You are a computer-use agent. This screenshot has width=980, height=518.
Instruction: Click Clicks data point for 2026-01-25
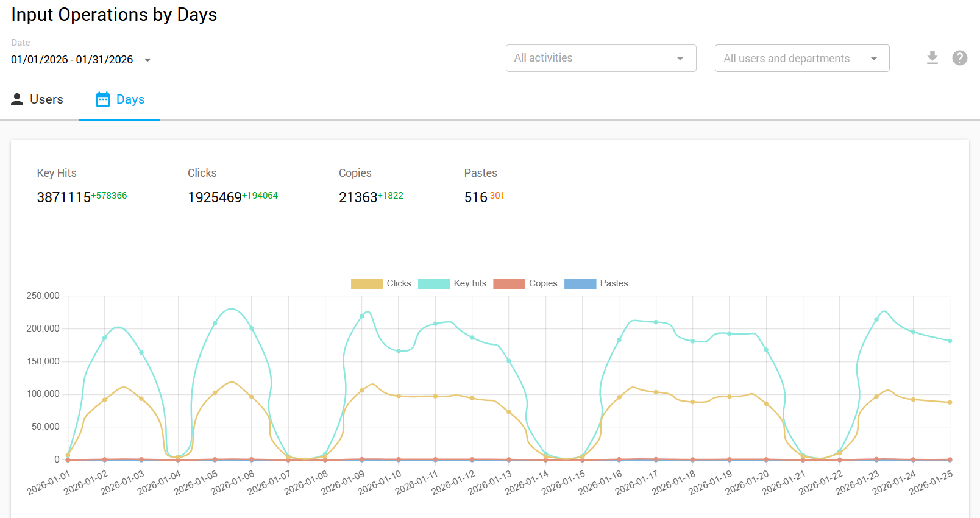pyautogui.click(x=950, y=402)
